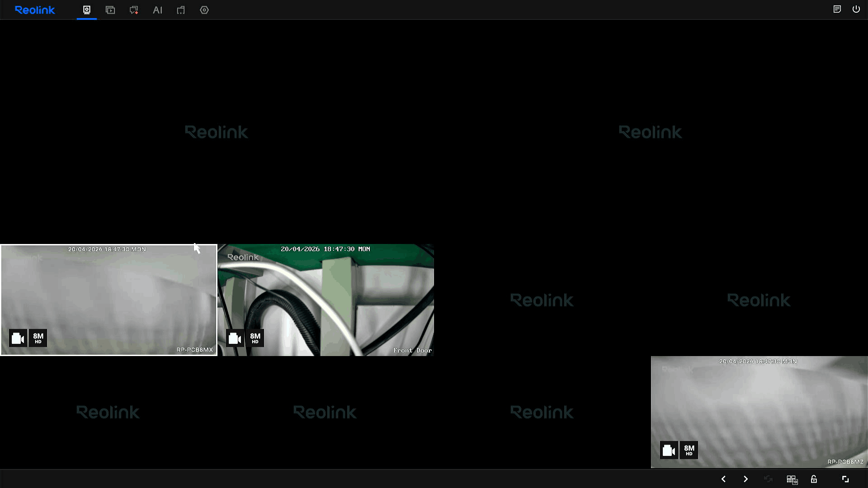Image resolution: width=868 pixels, height=488 pixels.
Task: Click 8M HD badge on RP-PCB8MX camera
Action: tap(38, 338)
